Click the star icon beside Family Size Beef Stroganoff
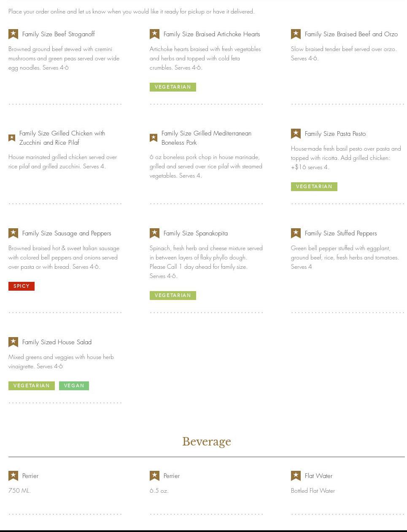Screen dimensions: 407x532 point(13,34)
